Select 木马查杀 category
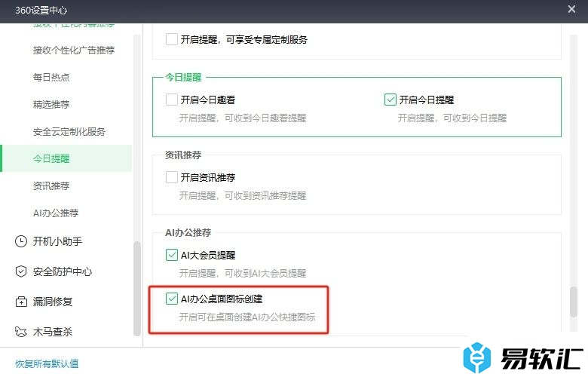 coord(53,332)
